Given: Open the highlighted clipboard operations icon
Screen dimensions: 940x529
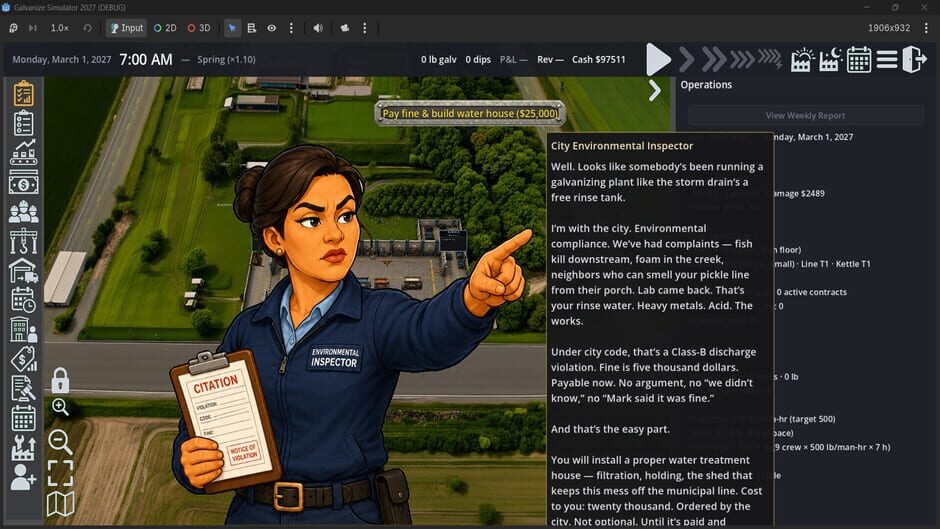Looking at the screenshot, I should pyautogui.click(x=23, y=93).
